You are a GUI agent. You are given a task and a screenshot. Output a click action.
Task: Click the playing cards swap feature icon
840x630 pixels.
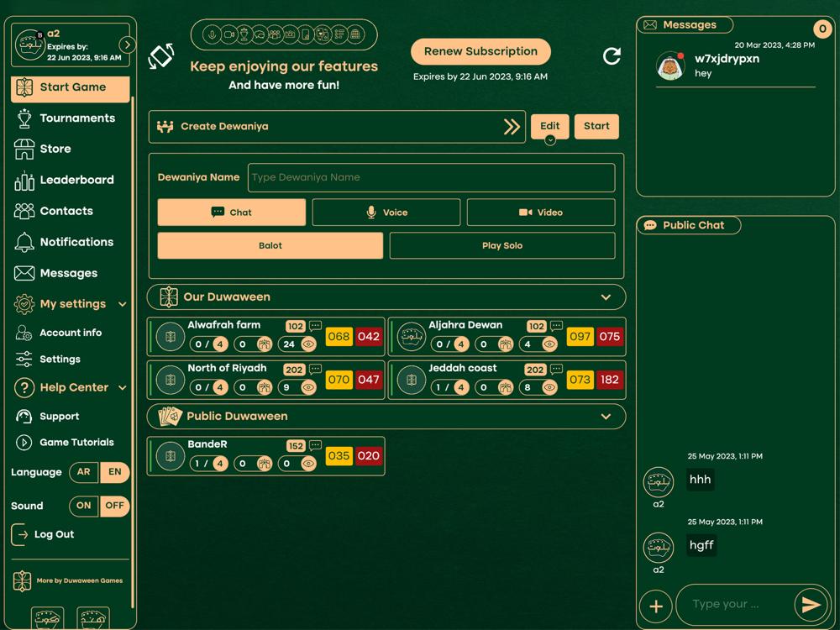322,34
